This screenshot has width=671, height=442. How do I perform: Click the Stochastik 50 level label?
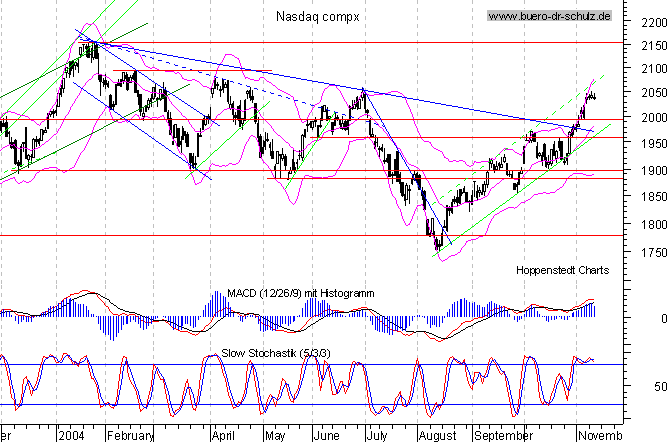[661, 387]
